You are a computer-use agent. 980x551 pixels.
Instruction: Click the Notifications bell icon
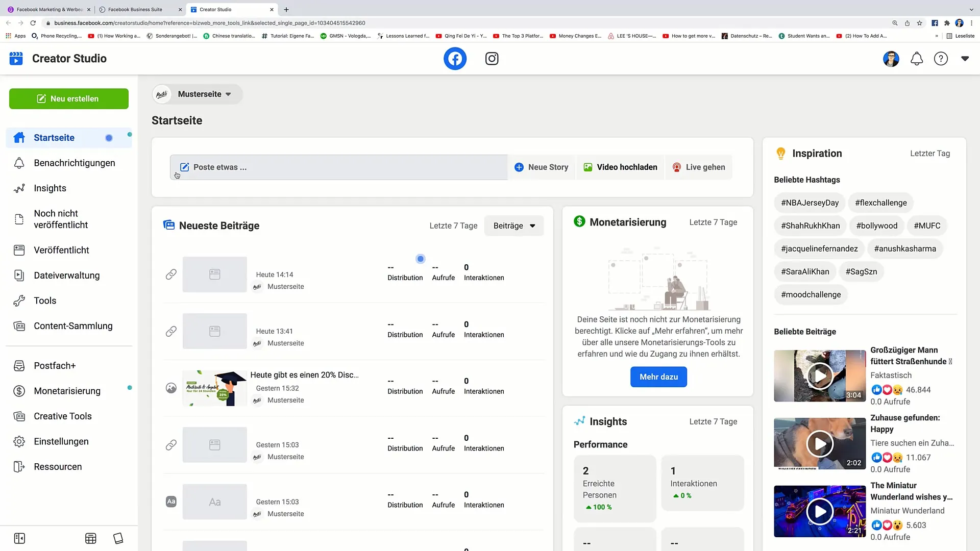point(917,59)
